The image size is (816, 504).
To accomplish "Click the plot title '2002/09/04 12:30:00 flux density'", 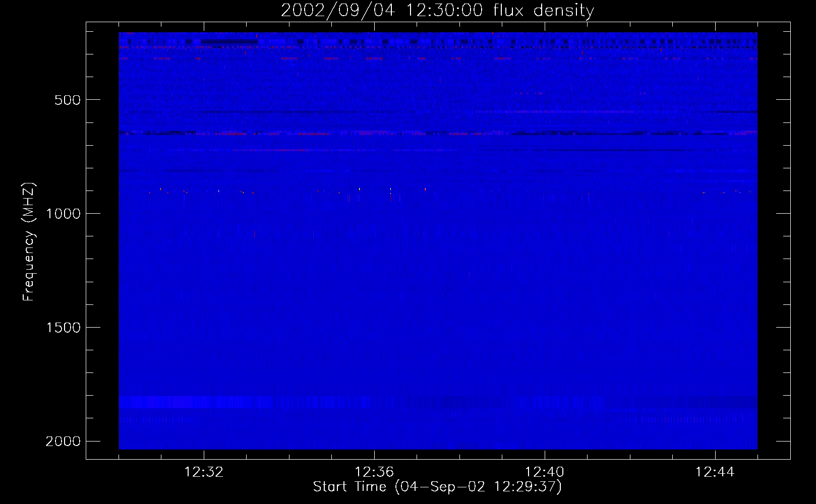I will [x=437, y=11].
